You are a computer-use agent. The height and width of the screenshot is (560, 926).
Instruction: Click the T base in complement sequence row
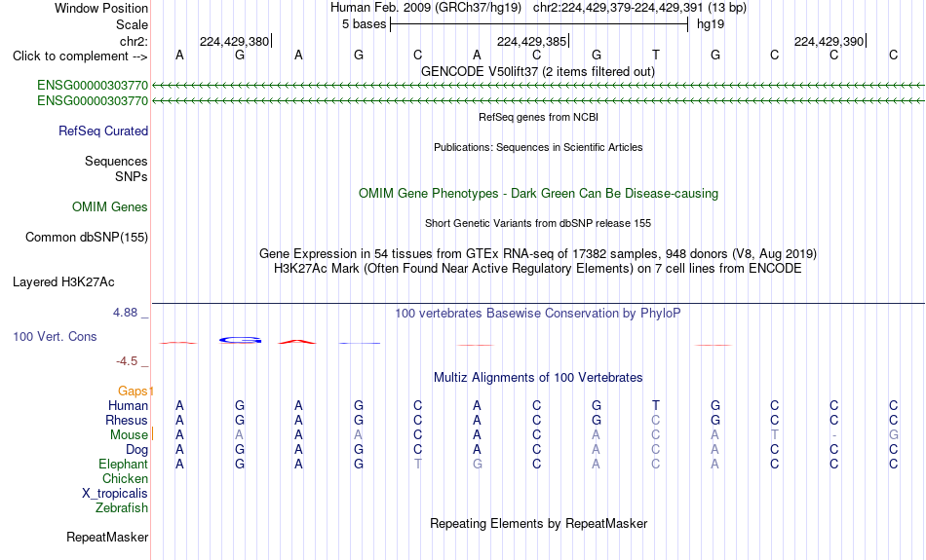[656, 56]
